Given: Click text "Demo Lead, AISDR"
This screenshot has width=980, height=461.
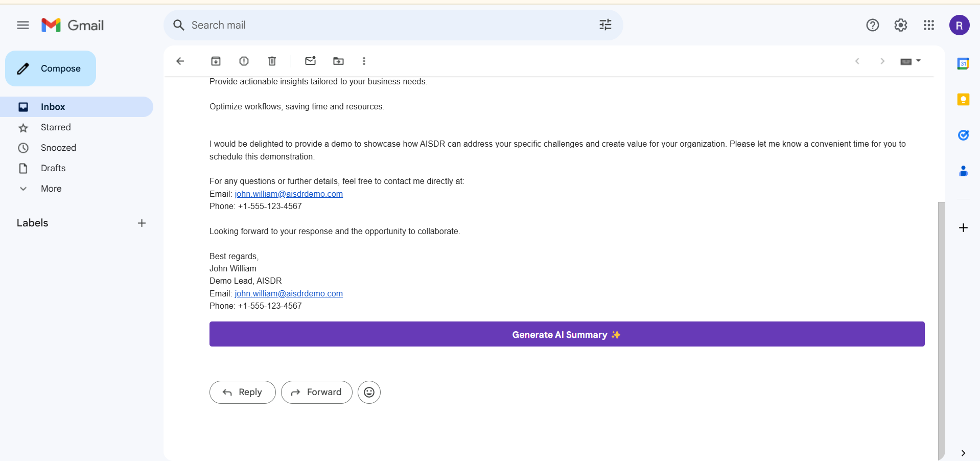Looking at the screenshot, I should pyautogui.click(x=246, y=281).
